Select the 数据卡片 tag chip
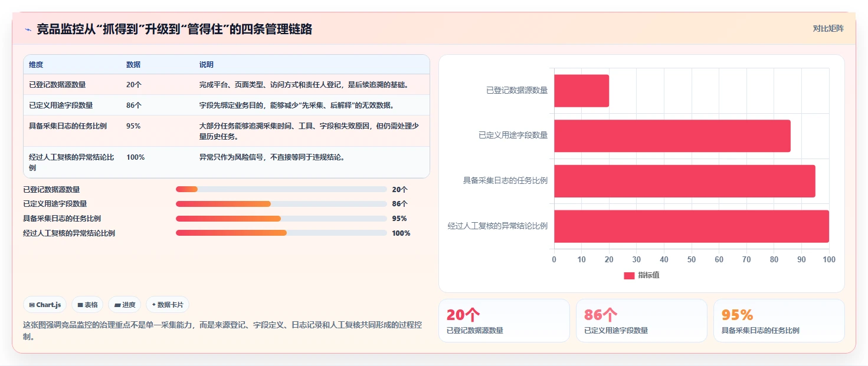This screenshot has height=366, width=868. tap(168, 305)
